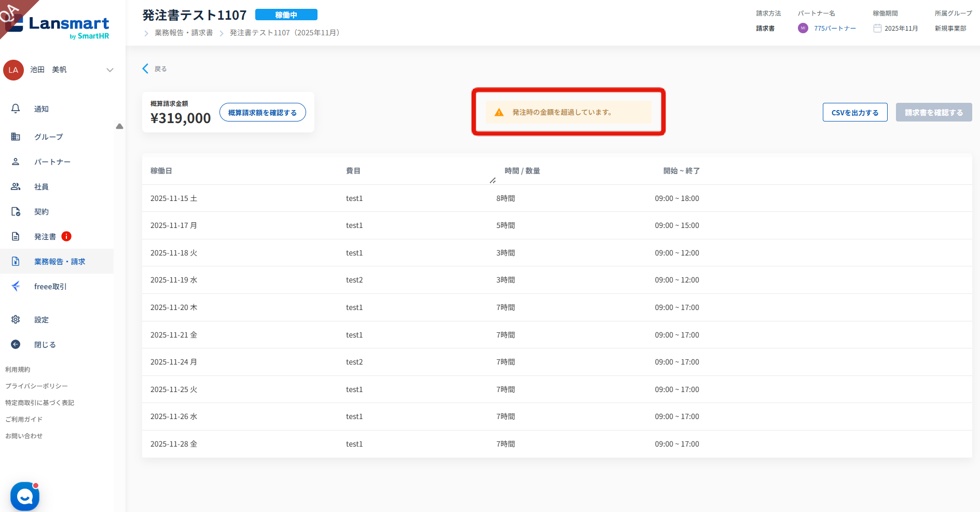Click the 稼働中 status badge
This screenshot has width=980, height=512.
coord(286,15)
